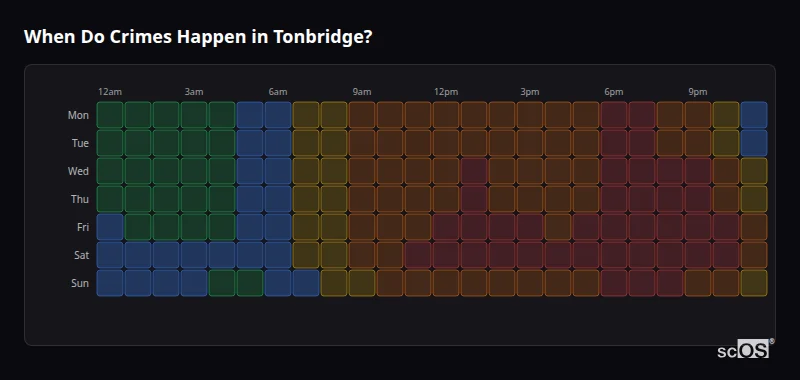Screen dimensions: 800x380
Task: Choose the Sunday 4am green cell
Action: (x=222, y=283)
